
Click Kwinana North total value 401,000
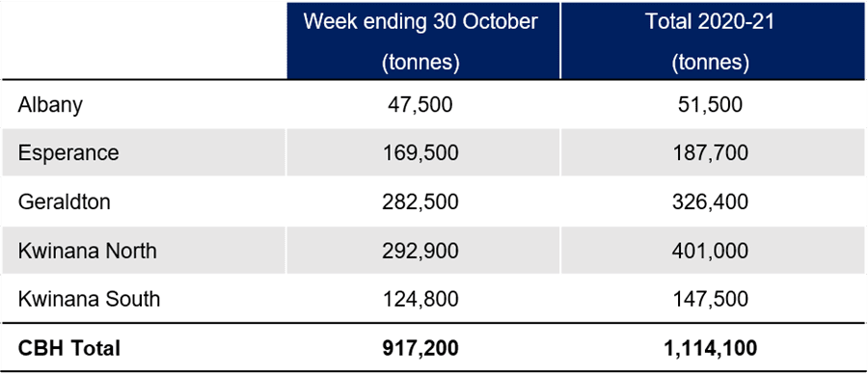[x=710, y=251]
